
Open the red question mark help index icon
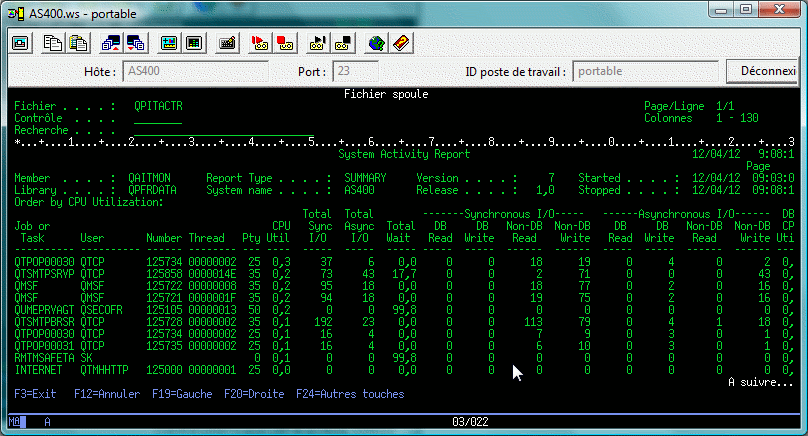(x=401, y=43)
